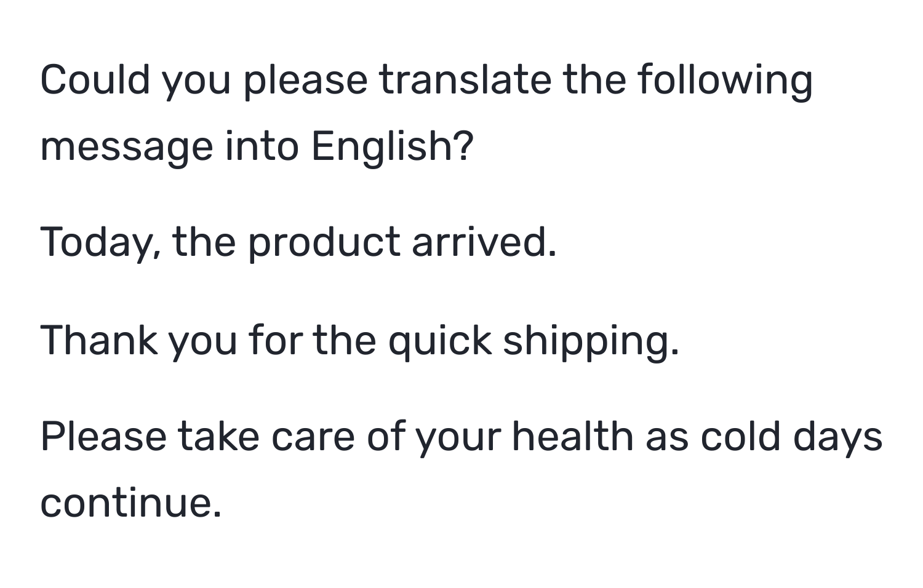Click the word "product" in the text

click(324, 242)
